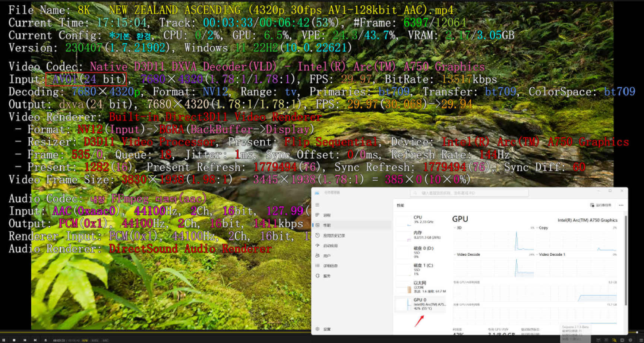Open the 3D graph engine dropdown
The width and height of the screenshot is (644, 343).
(458, 228)
